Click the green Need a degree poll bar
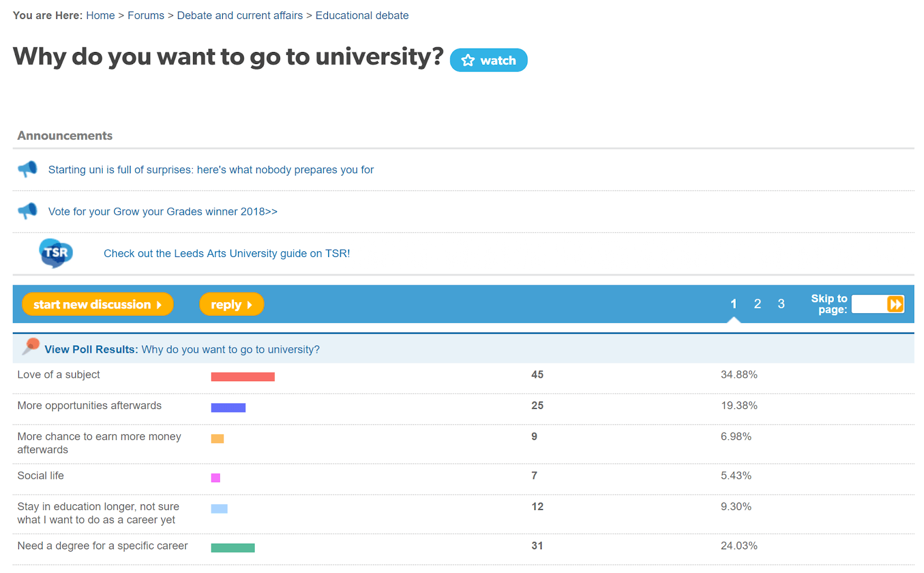924x573 pixels. (233, 548)
